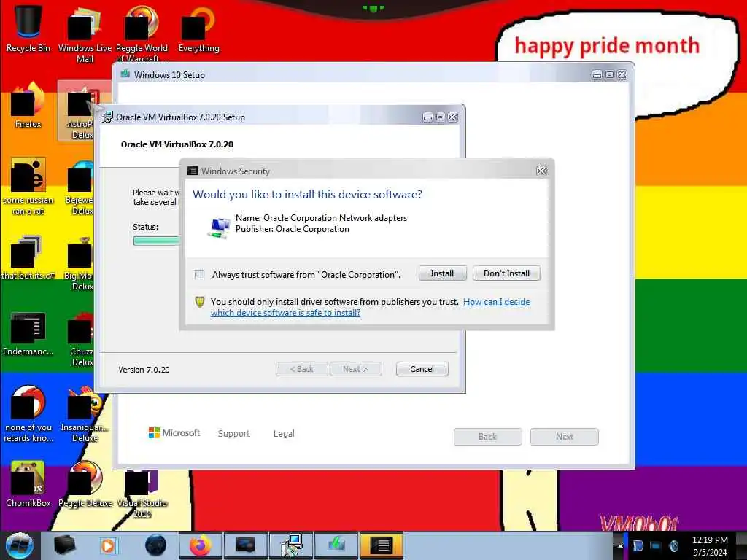Select the Peggle World of Warcraft icon
This screenshot has width=747, height=560.
pos(142,34)
